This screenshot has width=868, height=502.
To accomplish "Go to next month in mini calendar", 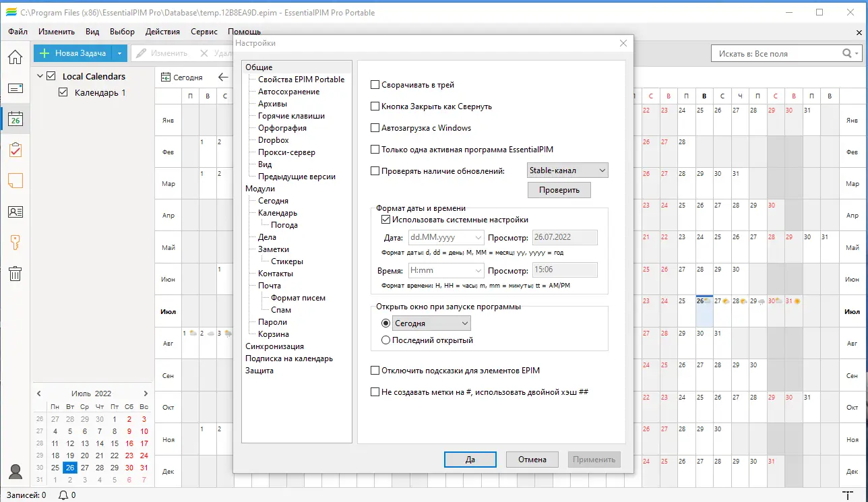I will [146, 394].
